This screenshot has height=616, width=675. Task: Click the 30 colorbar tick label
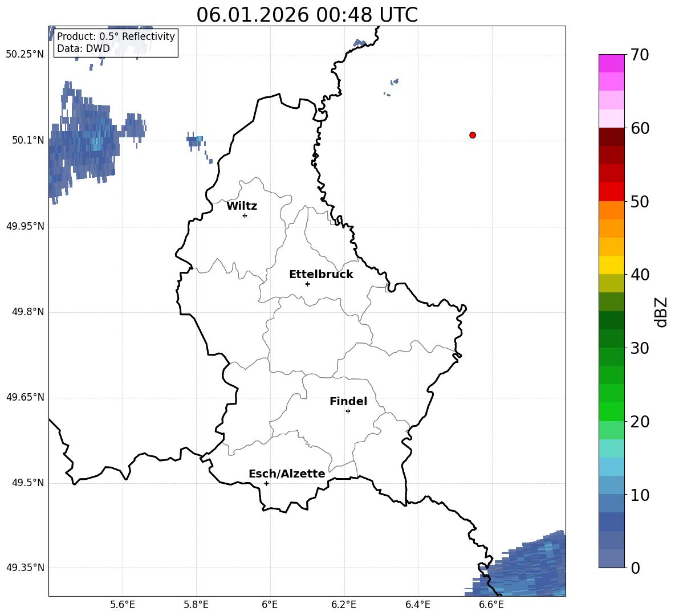point(640,348)
